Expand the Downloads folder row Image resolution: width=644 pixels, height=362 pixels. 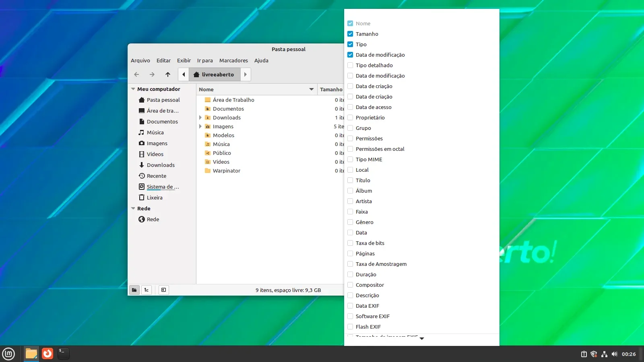[x=200, y=117]
